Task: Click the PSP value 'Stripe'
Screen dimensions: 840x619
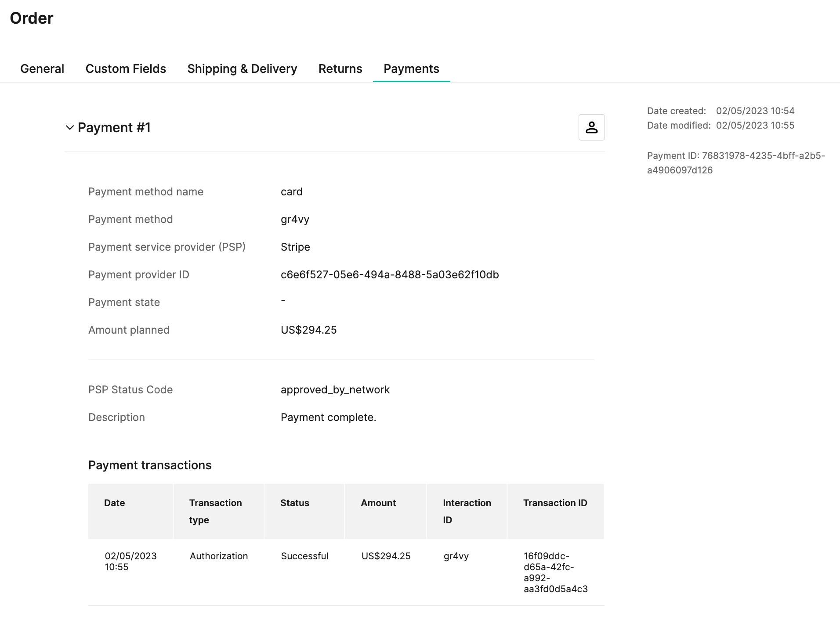Action: pyautogui.click(x=295, y=247)
